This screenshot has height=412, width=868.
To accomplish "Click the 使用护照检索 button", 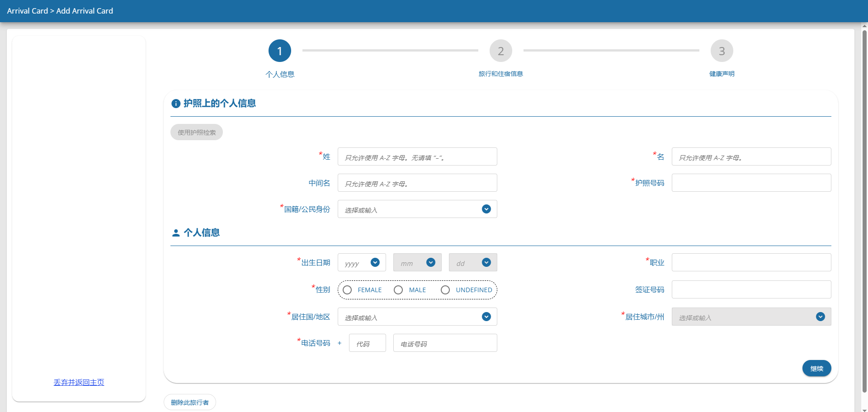I will coord(197,133).
